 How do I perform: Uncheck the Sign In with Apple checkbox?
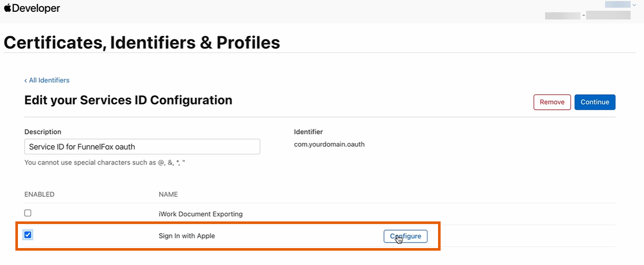[28, 235]
